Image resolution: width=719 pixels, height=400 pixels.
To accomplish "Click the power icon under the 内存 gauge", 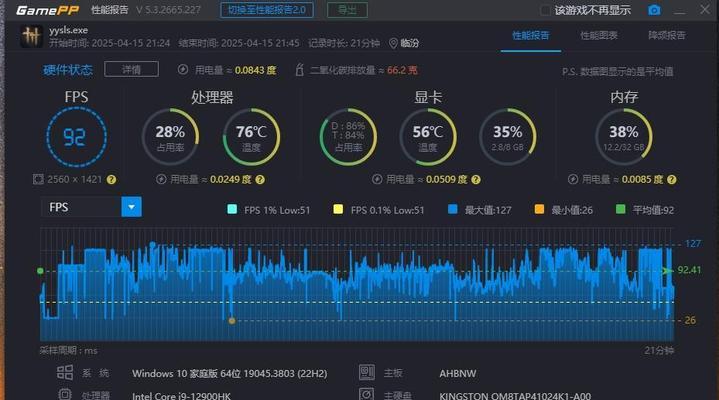I will [573, 179].
